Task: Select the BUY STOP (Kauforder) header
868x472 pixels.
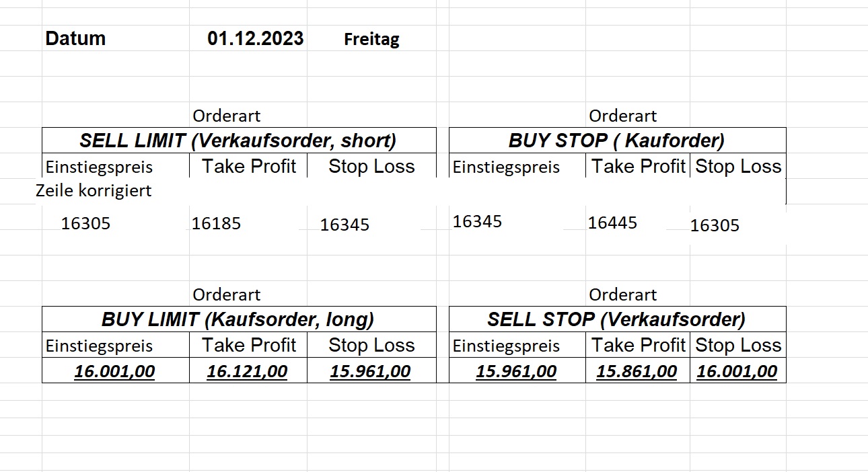Action: point(616,141)
